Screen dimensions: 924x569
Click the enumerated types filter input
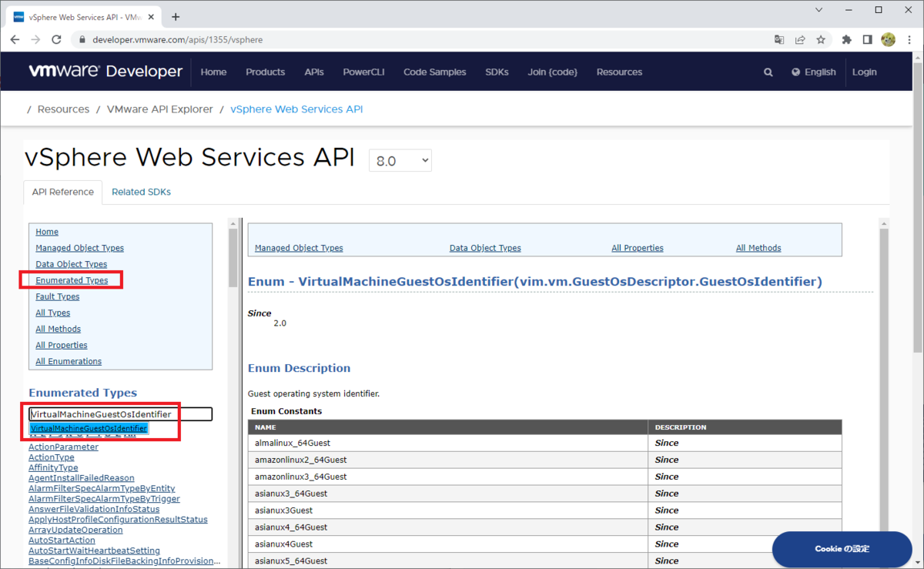pos(120,414)
